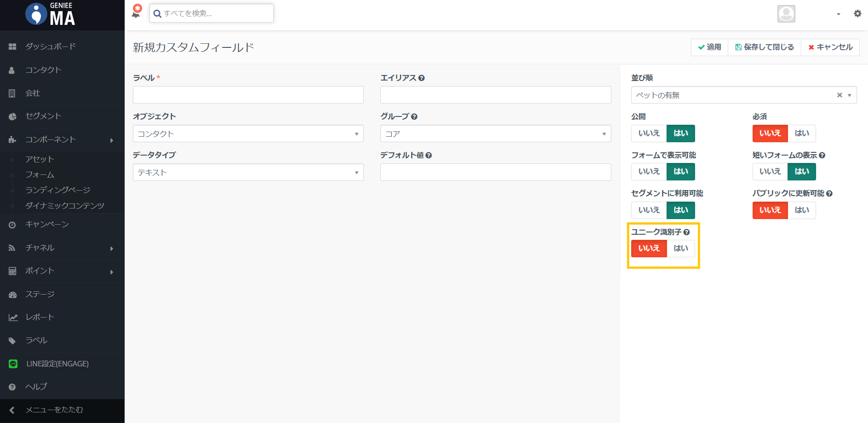Click the キャンセル button

point(830,47)
